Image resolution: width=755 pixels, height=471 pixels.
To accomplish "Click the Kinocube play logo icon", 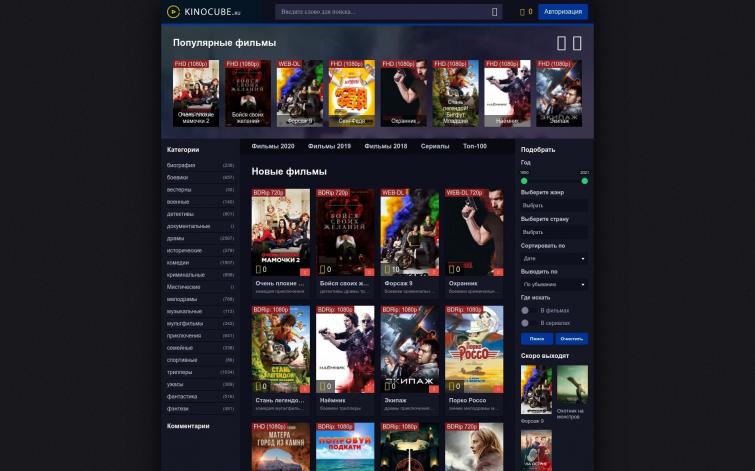I will (173, 12).
